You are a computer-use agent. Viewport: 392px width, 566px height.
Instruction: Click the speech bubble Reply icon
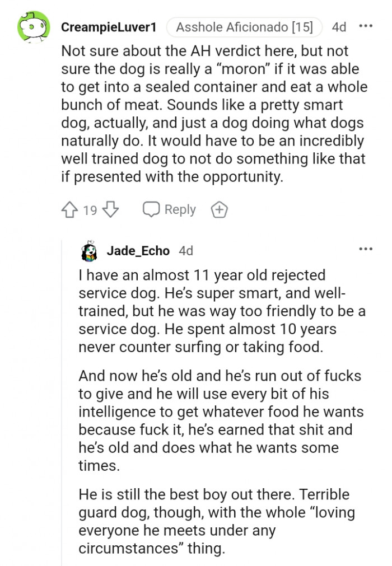click(151, 209)
